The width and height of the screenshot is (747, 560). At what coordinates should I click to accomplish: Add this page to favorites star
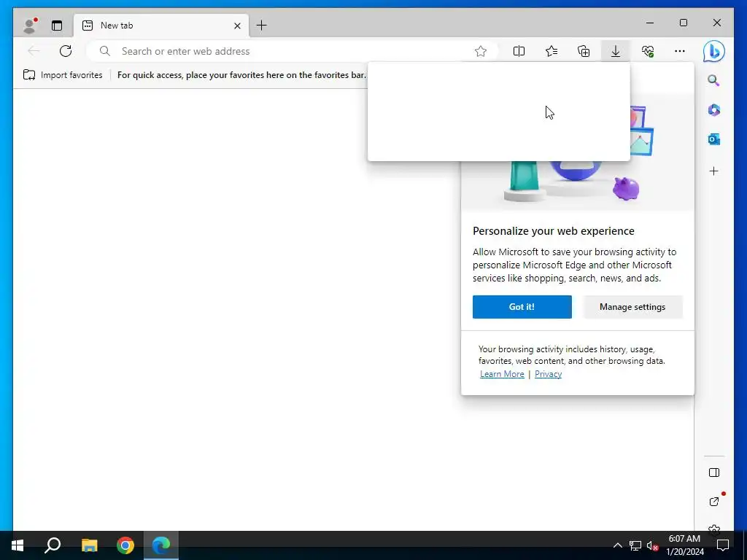(481, 51)
